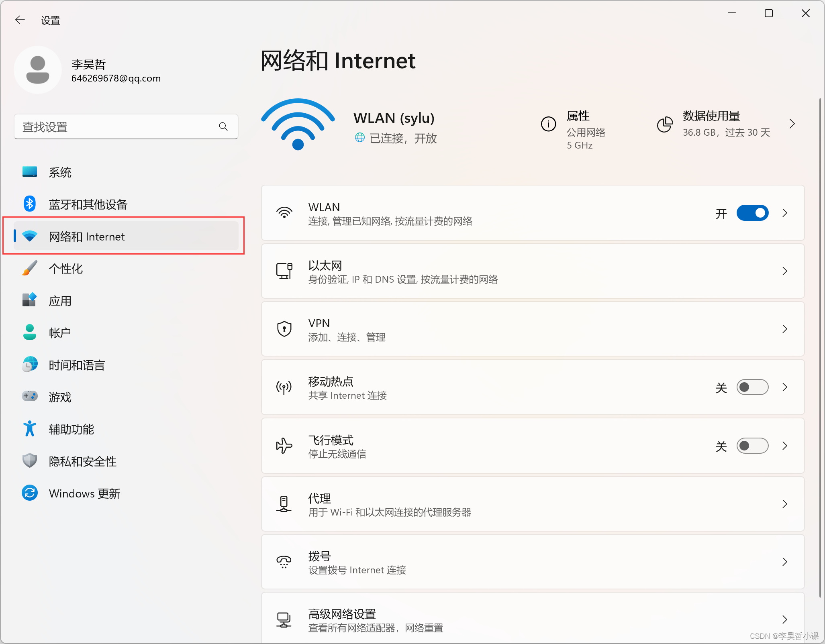
Task: Click the properties info circle icon
Action: (x=548, y=124)
